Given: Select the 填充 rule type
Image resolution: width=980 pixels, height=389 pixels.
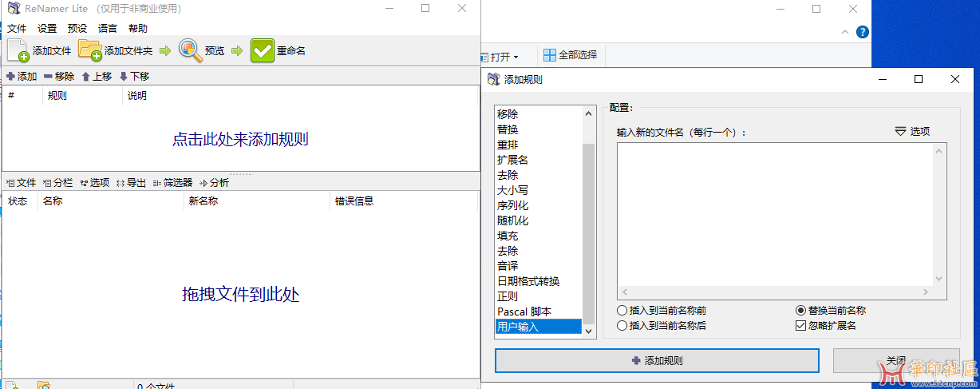Looking at the screenshot, I should coord(539,236).
